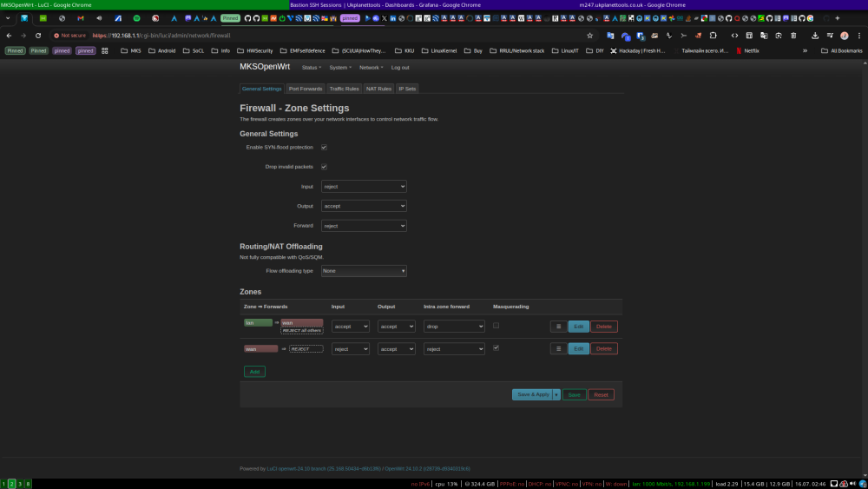Open the System menu
The height and width of the screenshot is (489, 868).
[x=340, y=68]
